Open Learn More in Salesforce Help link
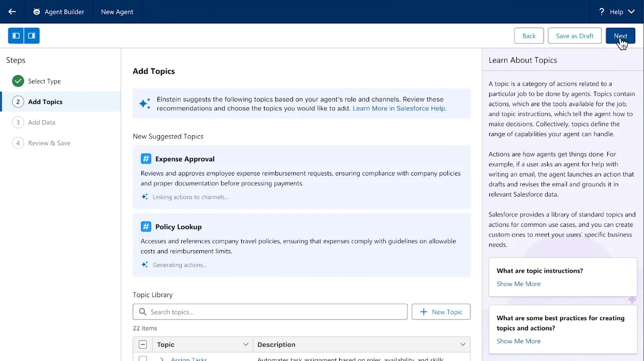644x361 pixels. click(x=399, y=108)
